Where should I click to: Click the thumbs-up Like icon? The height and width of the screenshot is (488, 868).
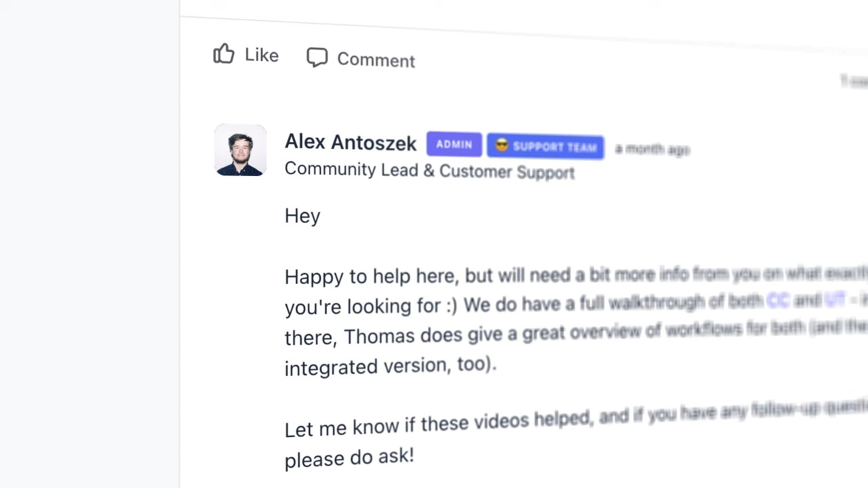224,54
